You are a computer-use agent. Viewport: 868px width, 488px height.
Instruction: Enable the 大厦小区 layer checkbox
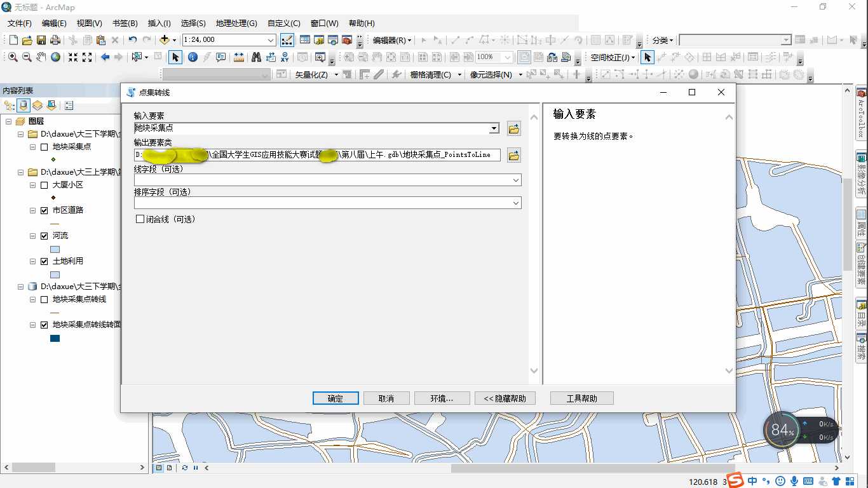point(44,185)
